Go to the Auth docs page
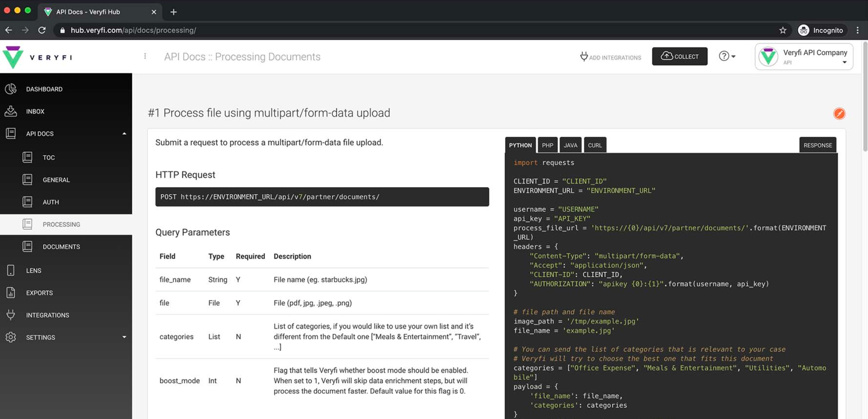 pos(51,202)
